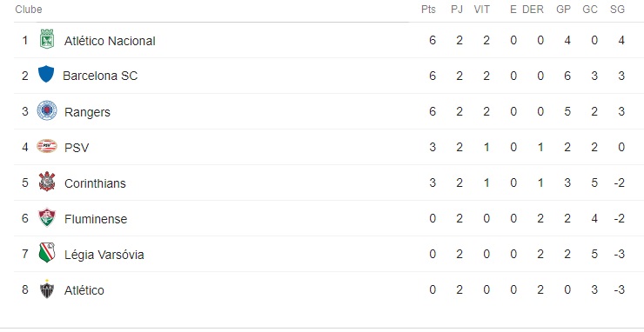Click the Légia Varsóvia club crest
Screen dimensions: 644x332
[47, 253]
